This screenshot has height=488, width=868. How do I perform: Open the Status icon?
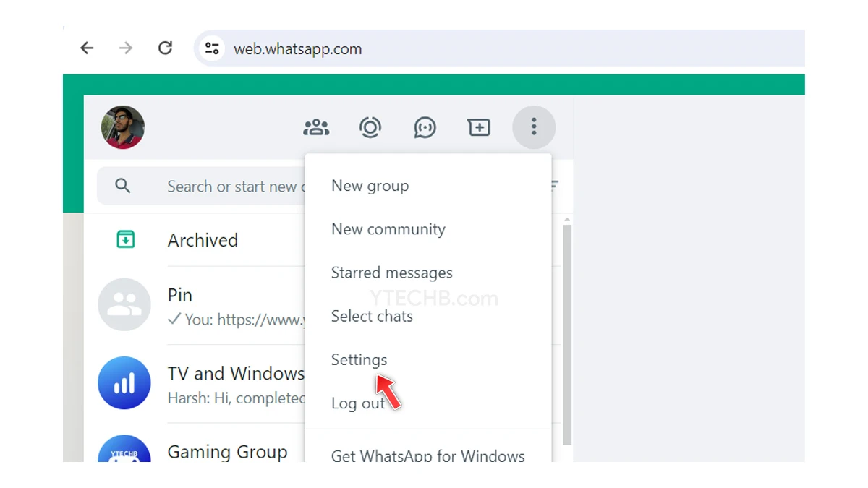pyautogui.click(x=370, y=128)
